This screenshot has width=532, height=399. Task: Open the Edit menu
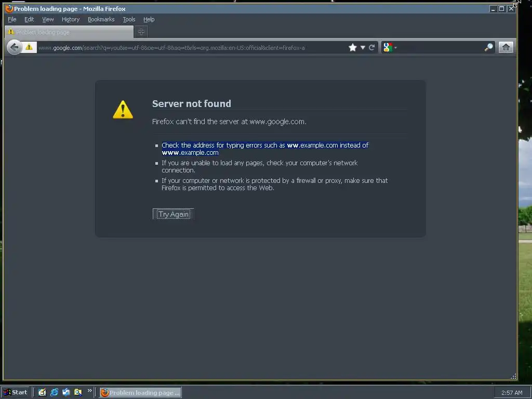[x=29, y=19]
